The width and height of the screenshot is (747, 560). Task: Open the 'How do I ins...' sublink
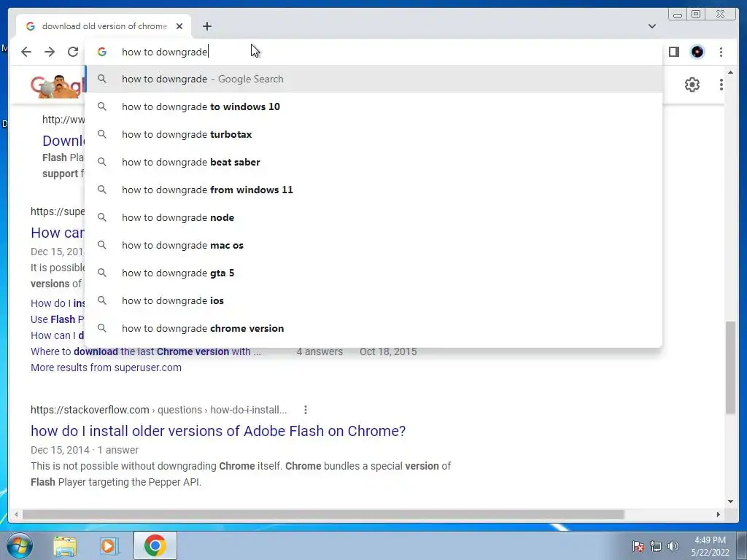tap(58, 303)
